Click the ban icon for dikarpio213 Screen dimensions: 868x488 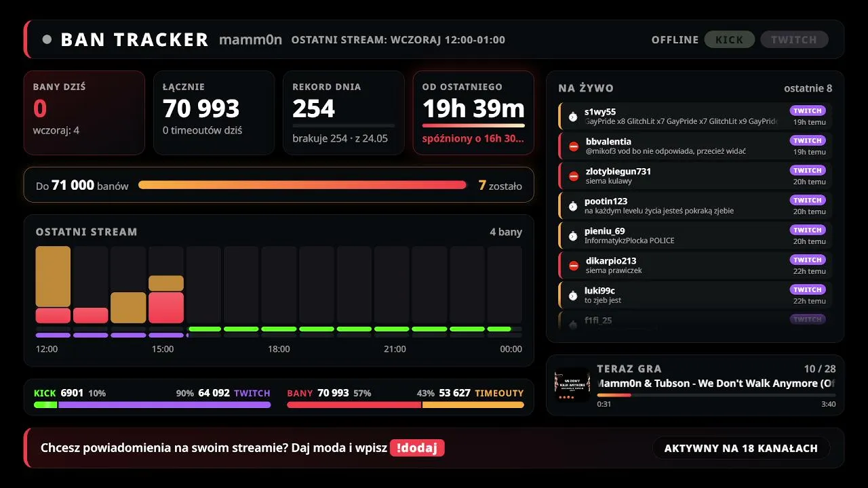[574, 266]
